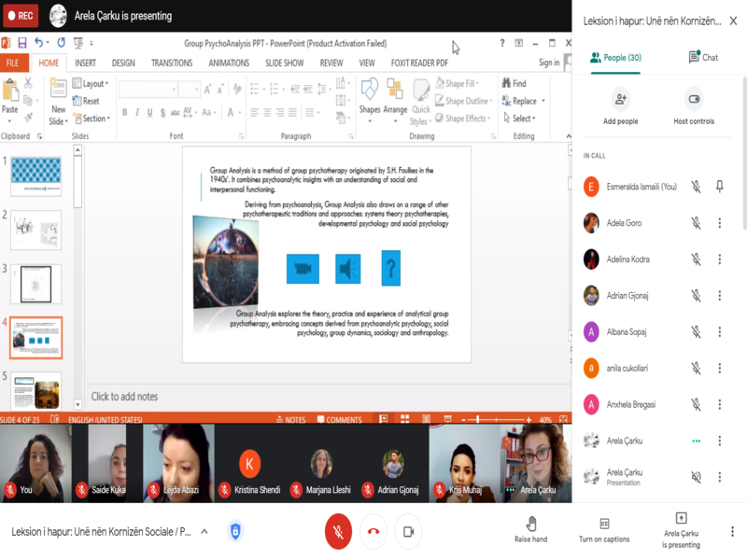Turn on captions
747x560 pixels.
(604, 530)
